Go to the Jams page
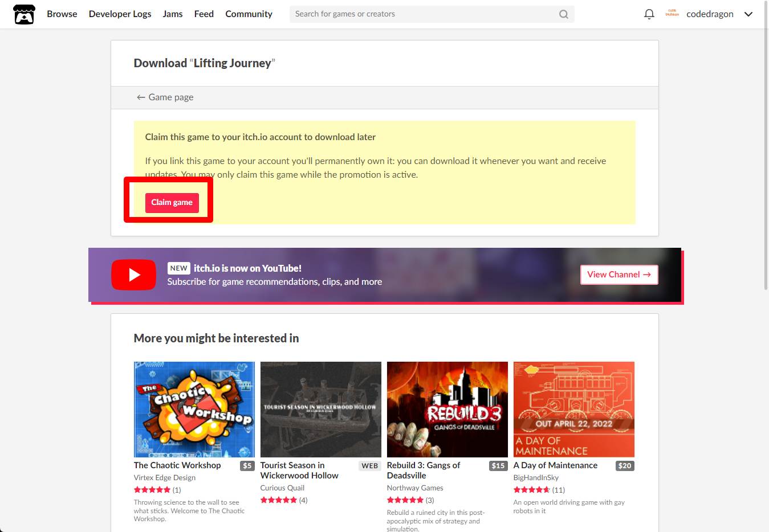The height and width of the screenshot is (532, 769). [x=173, y=14]
